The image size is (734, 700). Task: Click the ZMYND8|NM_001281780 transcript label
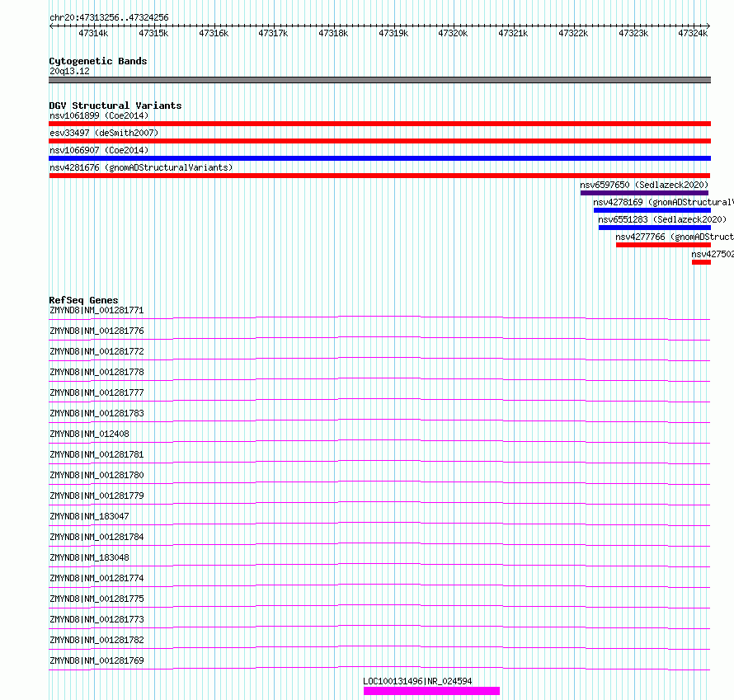(x=96, y=475)
